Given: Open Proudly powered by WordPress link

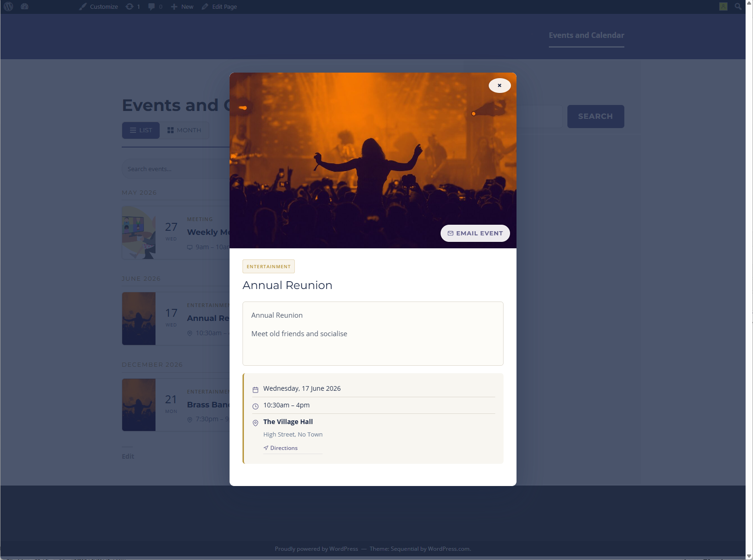Looking at the screenshot, I should (x=317, y=549).
